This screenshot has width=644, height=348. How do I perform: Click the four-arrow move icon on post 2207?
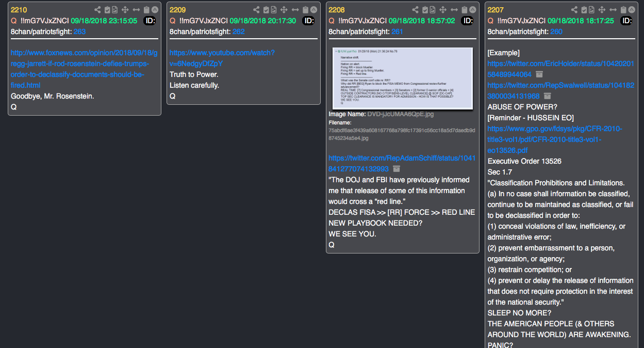tap(602, 10)
